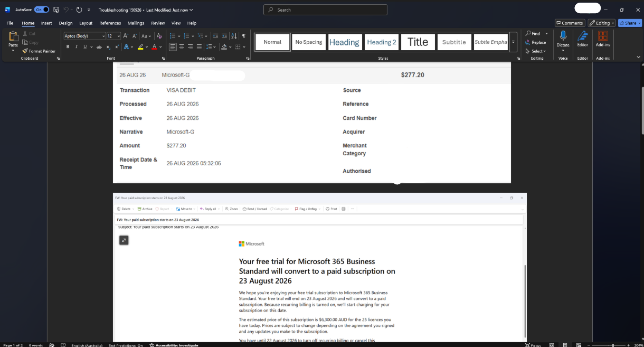Click the Redo icon in title bar
The image size is (644, 347).
pyautogui.click(x=79, y=10)
